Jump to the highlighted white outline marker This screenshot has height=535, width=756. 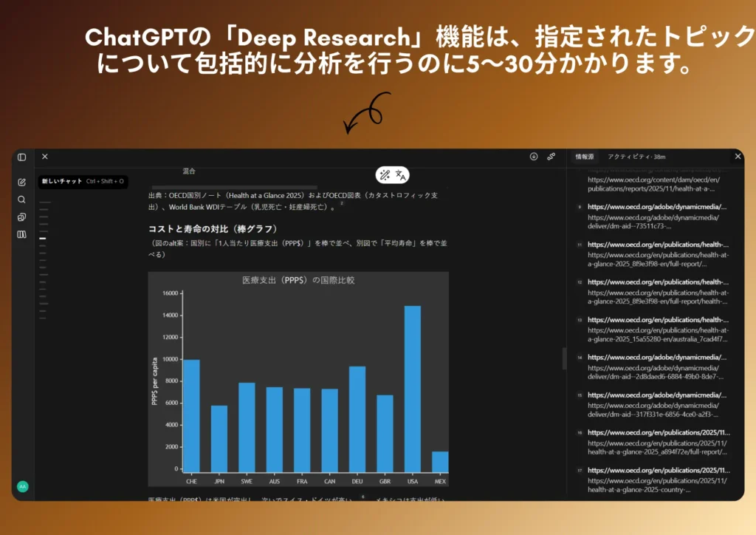(x=43, y=239)
